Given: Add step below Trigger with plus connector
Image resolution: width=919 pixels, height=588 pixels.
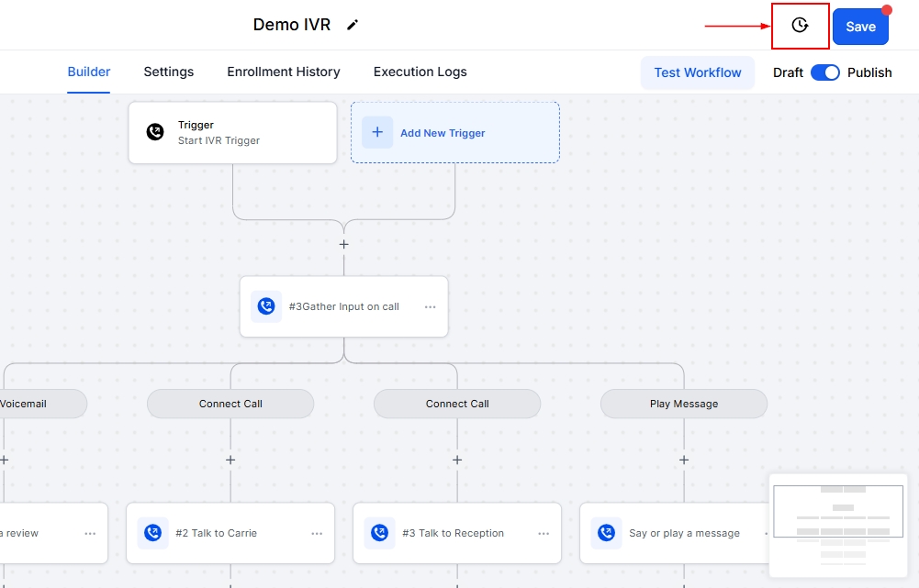Looking at the screenshot, I should 344,245.
